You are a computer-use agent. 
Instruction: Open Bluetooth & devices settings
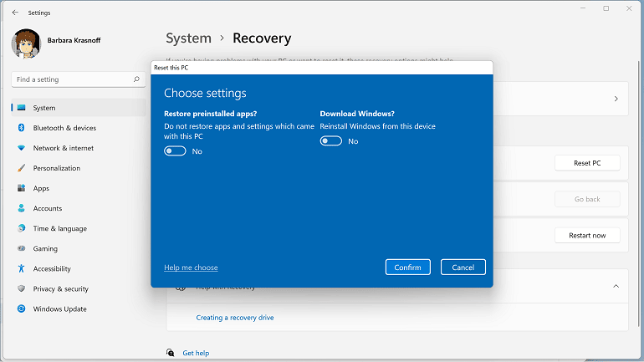coord(64,128)
